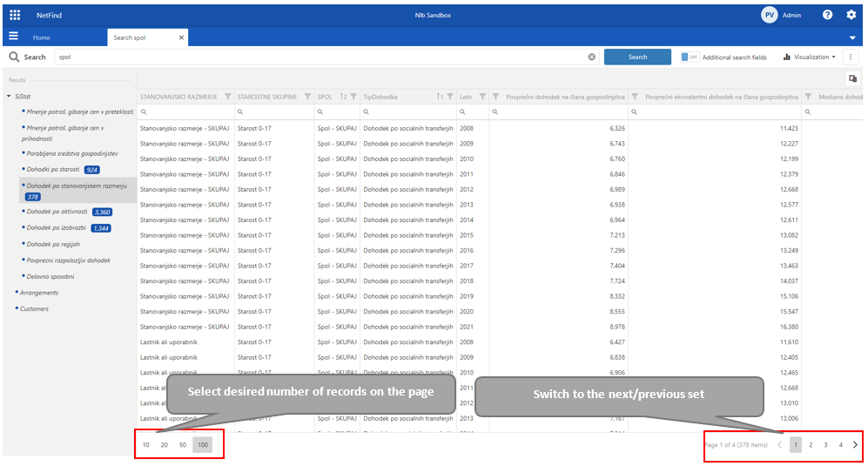
Task: Set page size to 10 records
Action: coord(146,444)
